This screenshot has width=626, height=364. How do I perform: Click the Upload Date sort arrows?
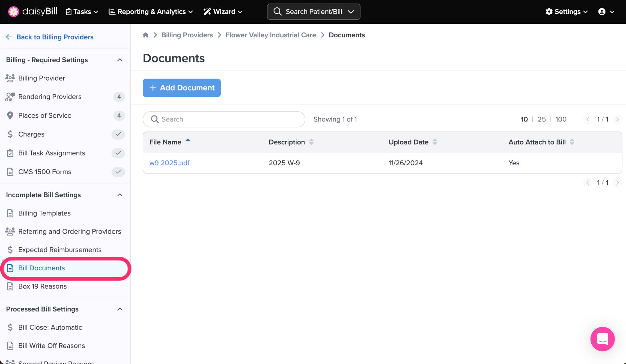(435, 142)
